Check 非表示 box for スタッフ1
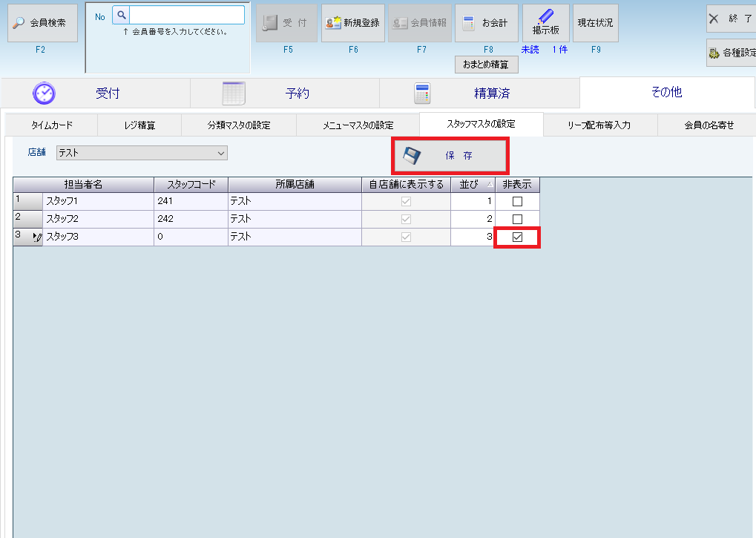The height and width of the screenshot is (538, 756). 518,201
